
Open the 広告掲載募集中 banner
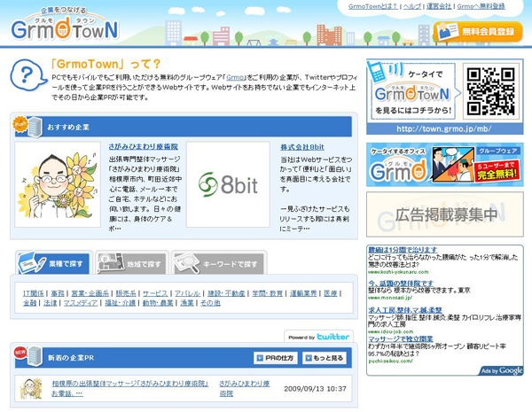coord(445,214)
